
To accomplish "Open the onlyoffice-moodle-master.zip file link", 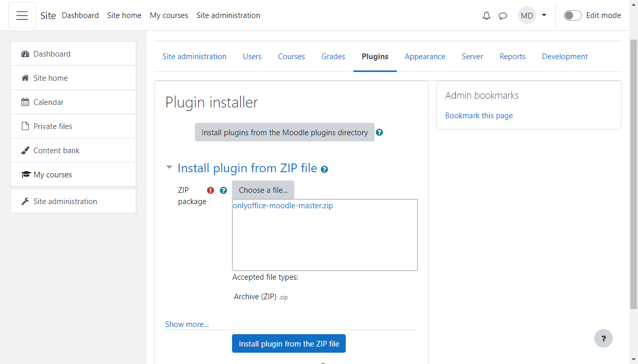I will pyautogui.click(x=283, y=206).
